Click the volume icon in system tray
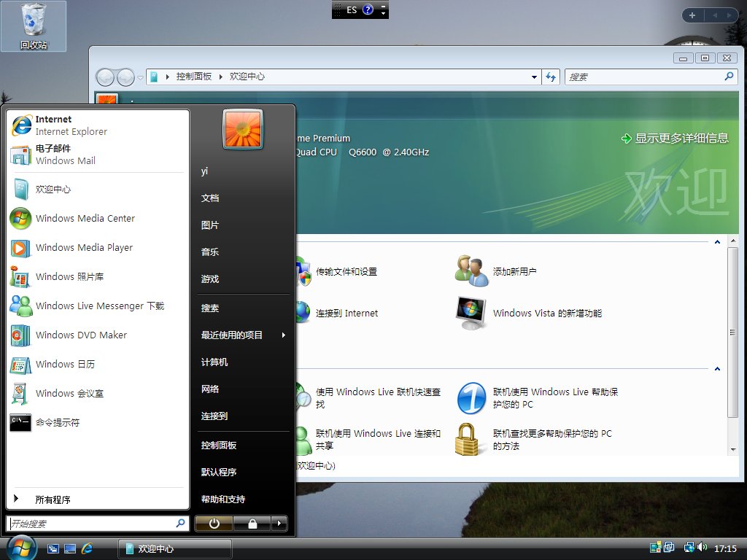 coord(702,548)
